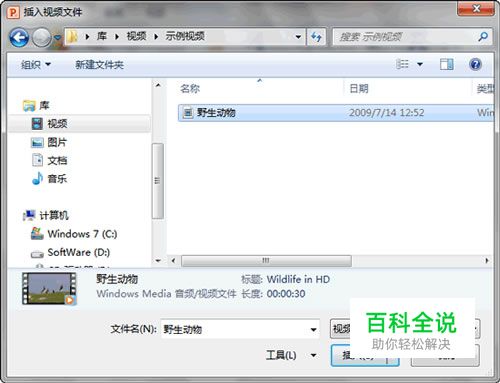
Task: Click the folder icon in address bar
Action: pos(72,36)
